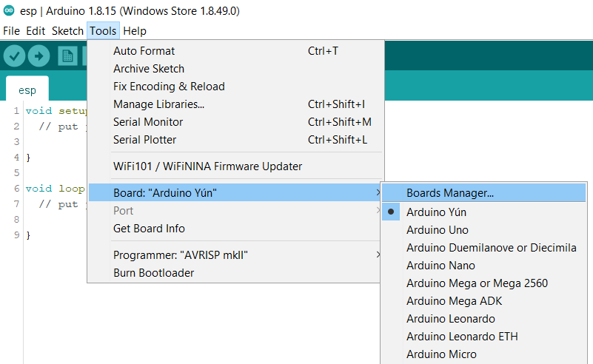This screenshot has width=593, height=364.
Task: Expand the Programmer: "AVRISP mkII" submenu
Action: pos(234,255)
